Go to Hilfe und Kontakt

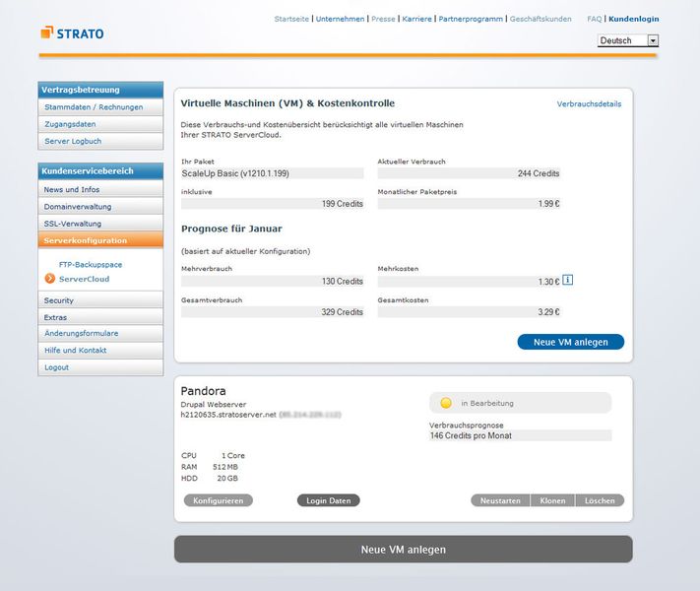[100, 351]
